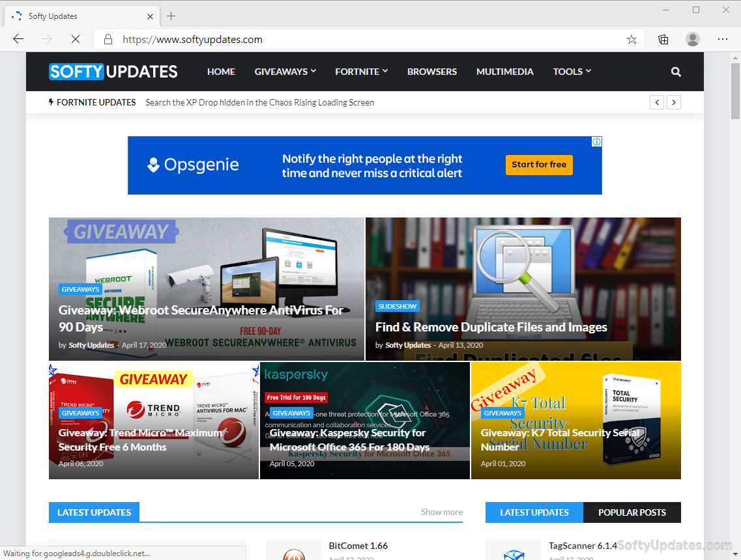Open a new tab with the plus button
This screenshot has width=741, height=560.
pos(171,16)
